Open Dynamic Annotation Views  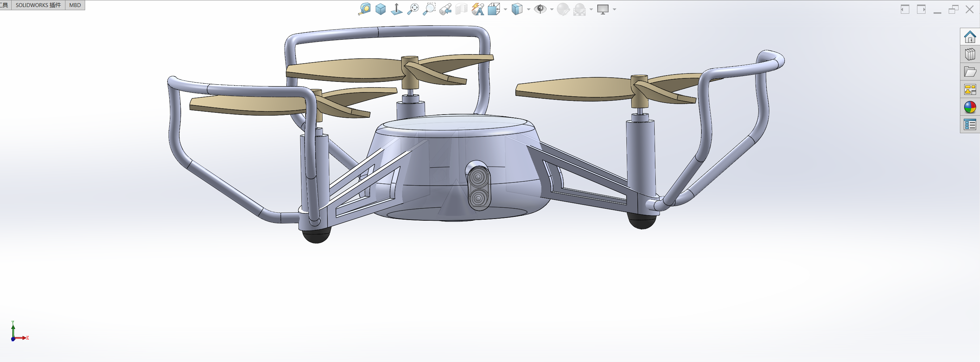point(478,9)
